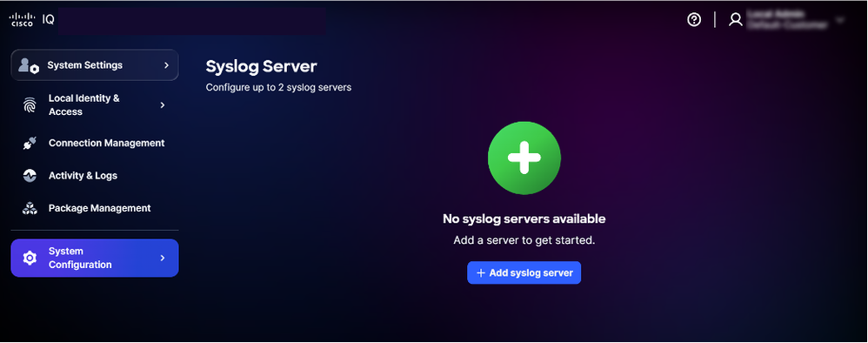868x343 pixels.
Task: Click the System Settings user-gear icon
Action: tap(28, 65)
